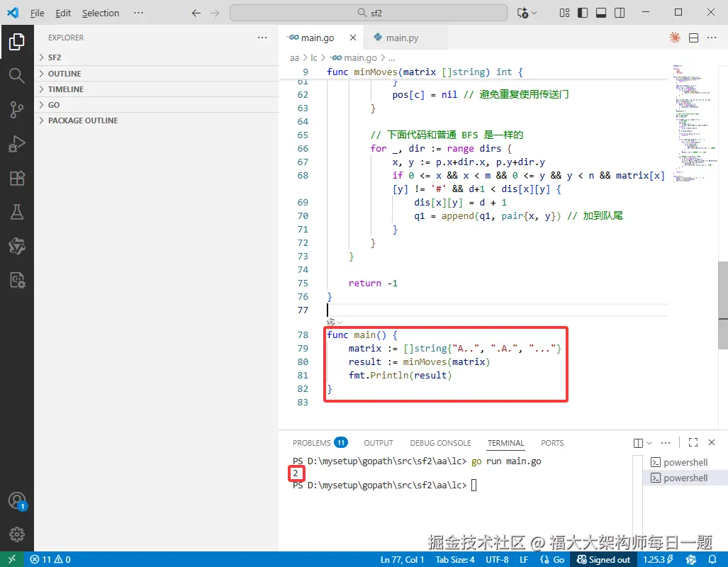Change UTF-8 file encoding
728x567 pixels.
coord(497,560)
